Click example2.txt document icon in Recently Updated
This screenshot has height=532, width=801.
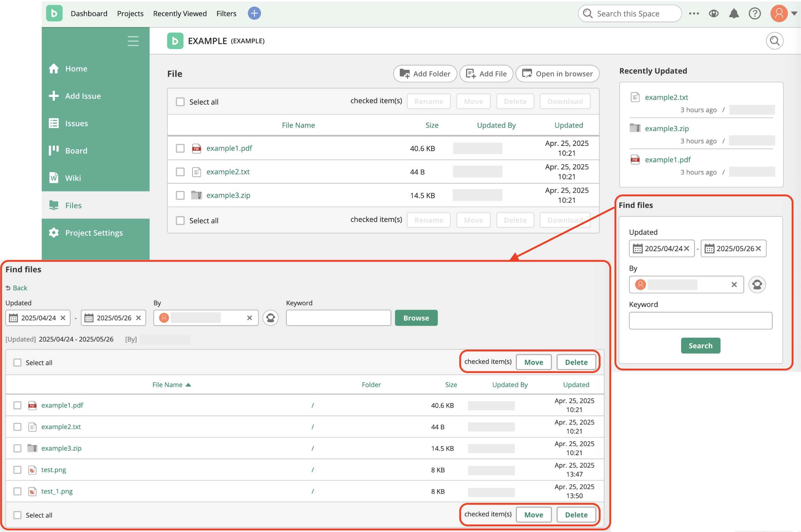pos(635,97)
